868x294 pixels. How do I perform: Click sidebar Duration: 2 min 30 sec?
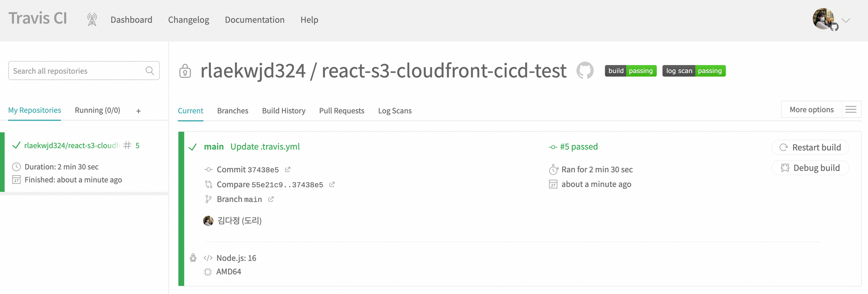pyautogui.click(x=62, y=167)
